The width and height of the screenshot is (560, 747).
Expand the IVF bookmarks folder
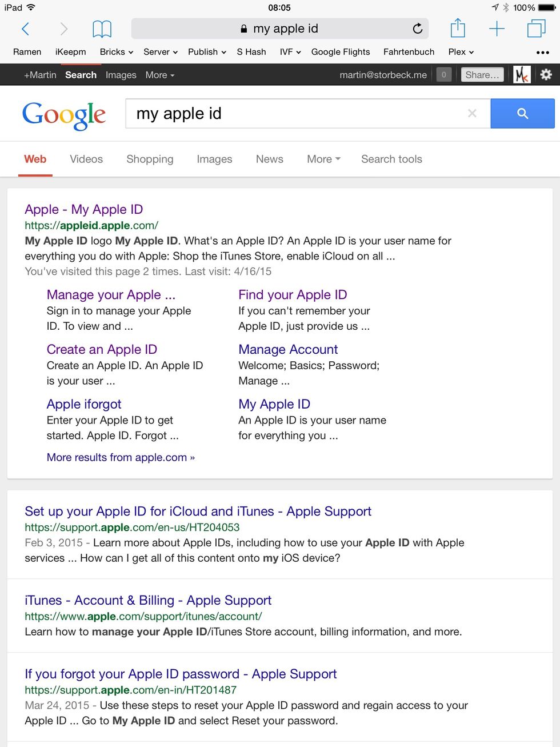click(x=291, y=52)
